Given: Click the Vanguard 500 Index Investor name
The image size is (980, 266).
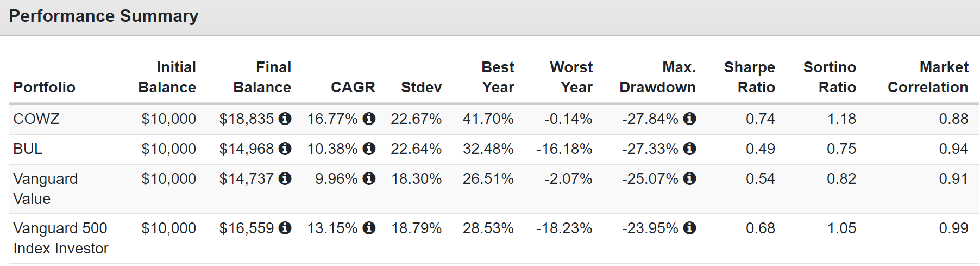Looking at the screenshot, I should coord(61,238).
